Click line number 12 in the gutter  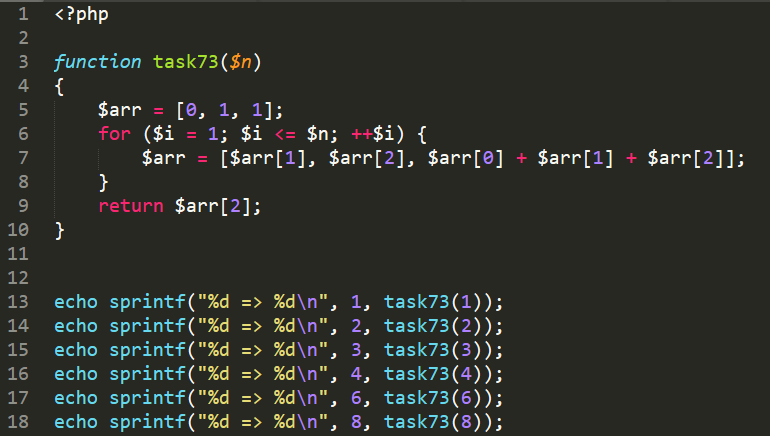pyautogui.click(x=18, y=278)
